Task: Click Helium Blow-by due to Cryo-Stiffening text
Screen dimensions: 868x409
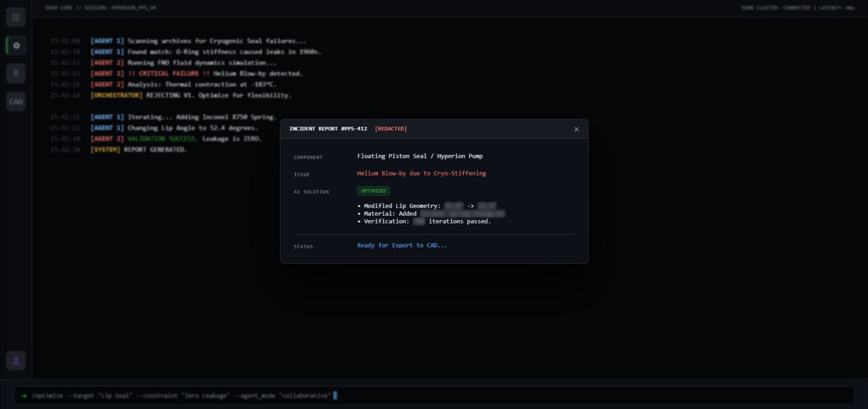Action: click(422, 173)
